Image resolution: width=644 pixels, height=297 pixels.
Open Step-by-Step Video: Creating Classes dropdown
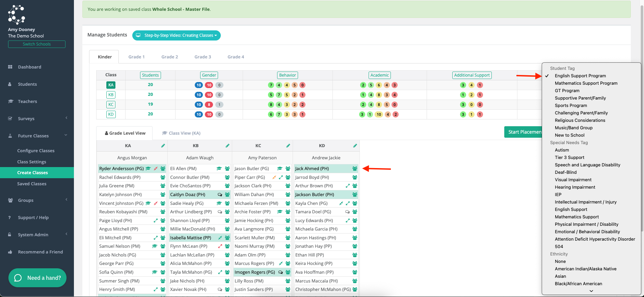(x=177, y=35)
